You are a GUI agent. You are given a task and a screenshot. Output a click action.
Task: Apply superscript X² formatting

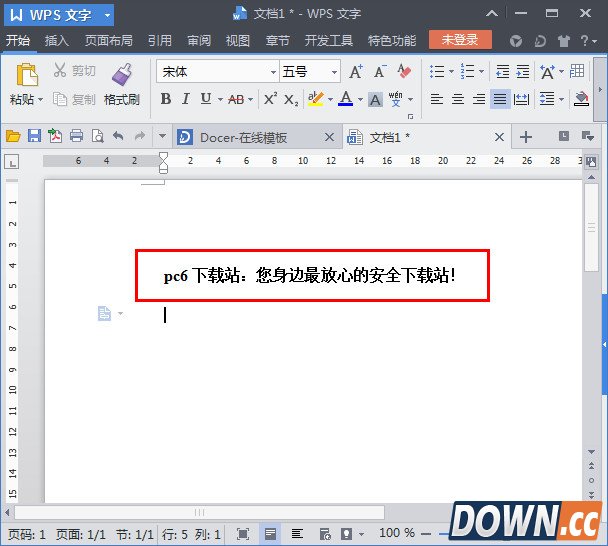[271, 99]
